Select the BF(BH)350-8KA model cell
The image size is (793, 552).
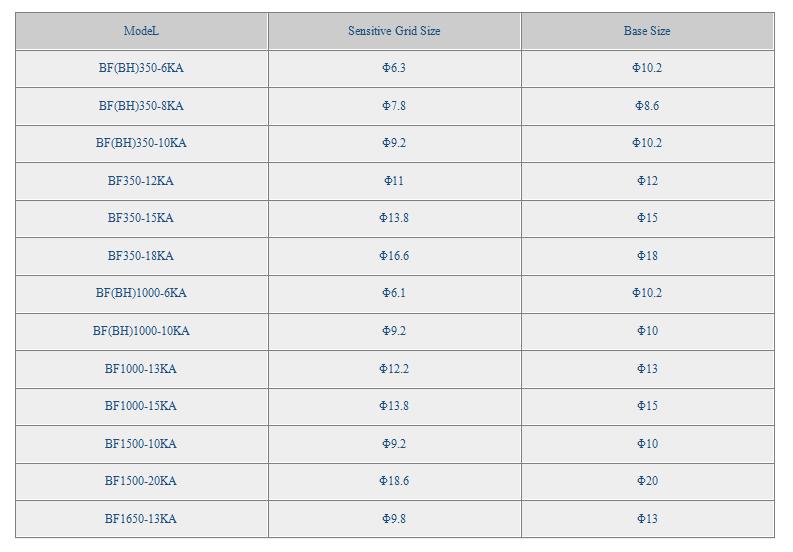pyautogui.click(x=141, y=106)
